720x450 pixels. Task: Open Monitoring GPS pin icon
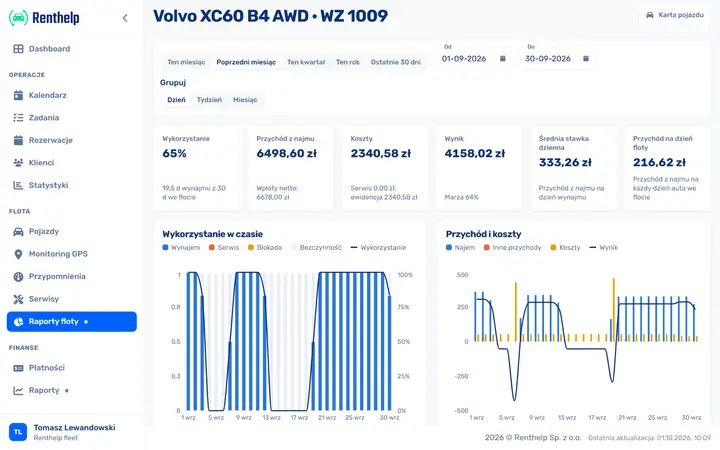(18, 254)
